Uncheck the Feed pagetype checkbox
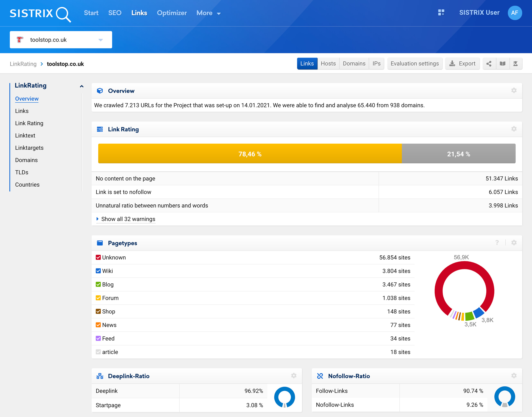The image size is (532, 417). pos(98,339)
